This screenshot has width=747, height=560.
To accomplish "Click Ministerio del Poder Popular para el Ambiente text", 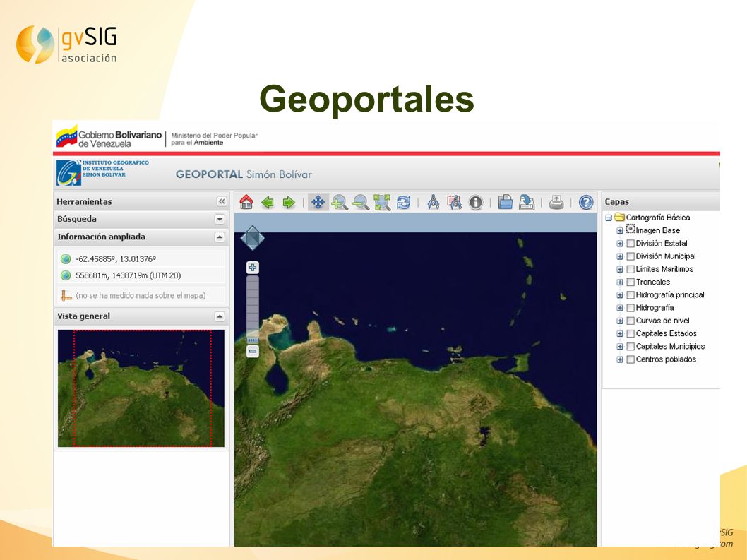I will pyautogui.click(x=215, y=138).
